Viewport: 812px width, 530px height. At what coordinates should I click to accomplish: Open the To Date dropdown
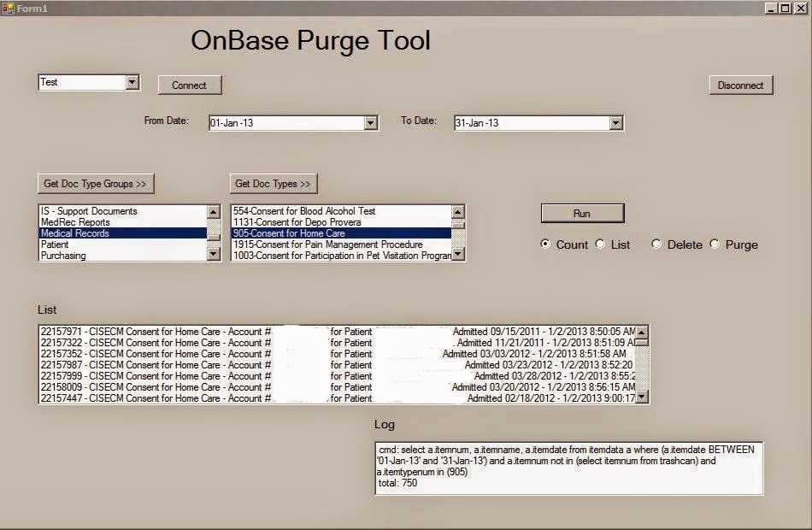tap(614, 122)
